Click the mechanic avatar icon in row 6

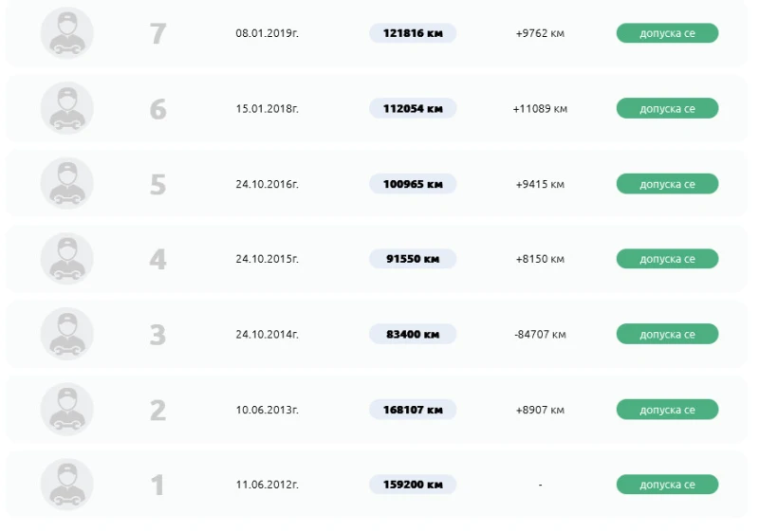[67, 108]
